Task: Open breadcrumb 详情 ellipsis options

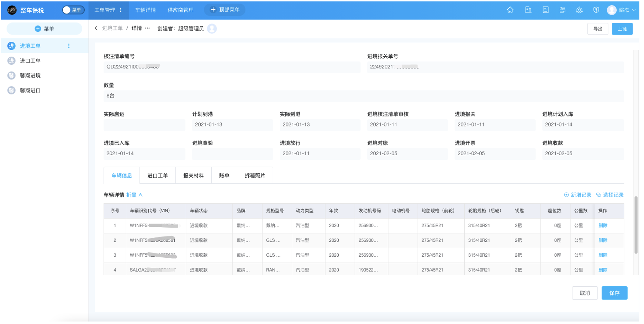Action: pos(148,28)
